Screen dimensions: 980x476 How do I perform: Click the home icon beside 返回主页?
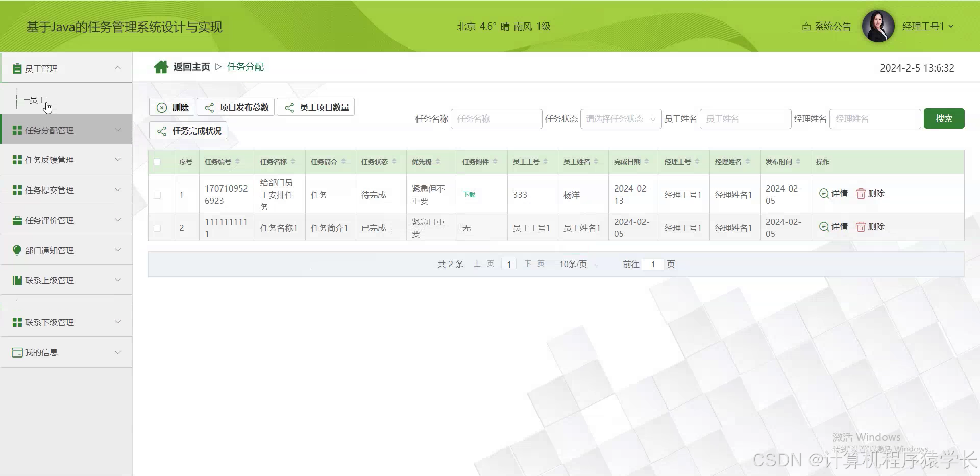pyautogui.click(x=161, y=67)
